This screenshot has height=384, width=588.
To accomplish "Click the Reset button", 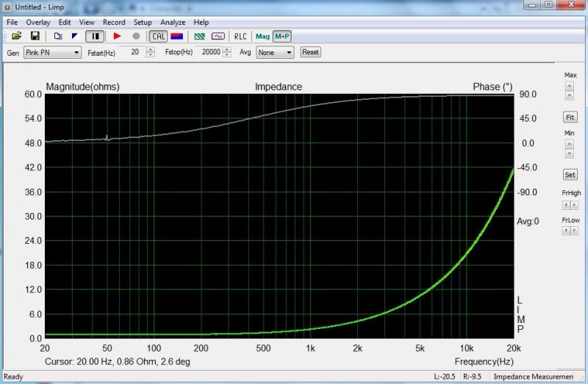I will 310,52.
